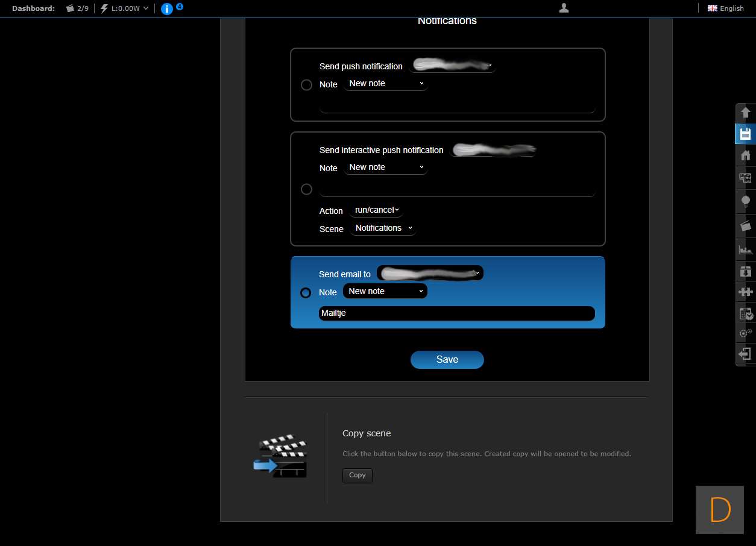The image size is (756, 546).
Task: Open the home icon in sidebar
Action: point(745,155)
